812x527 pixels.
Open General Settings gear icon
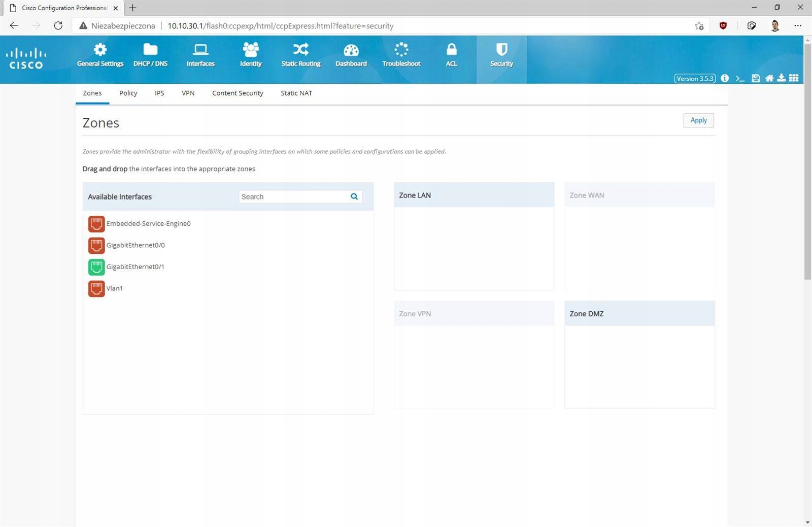click(100, 50)
